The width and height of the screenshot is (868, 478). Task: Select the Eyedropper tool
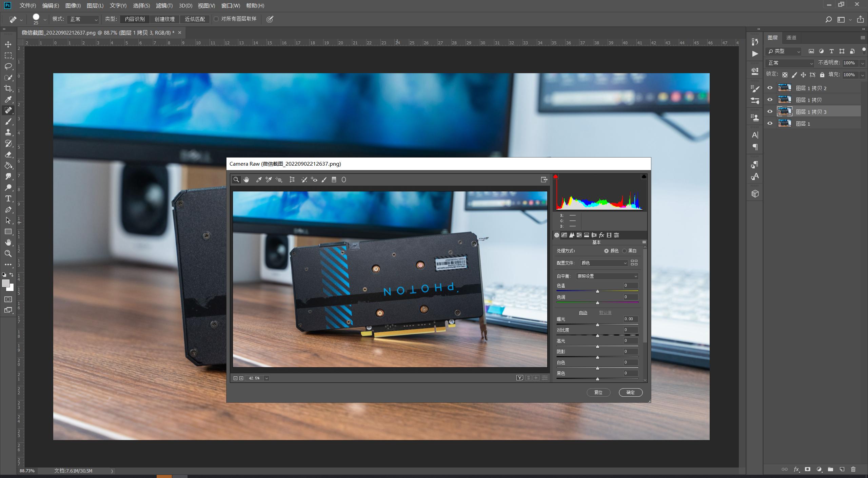8,99
